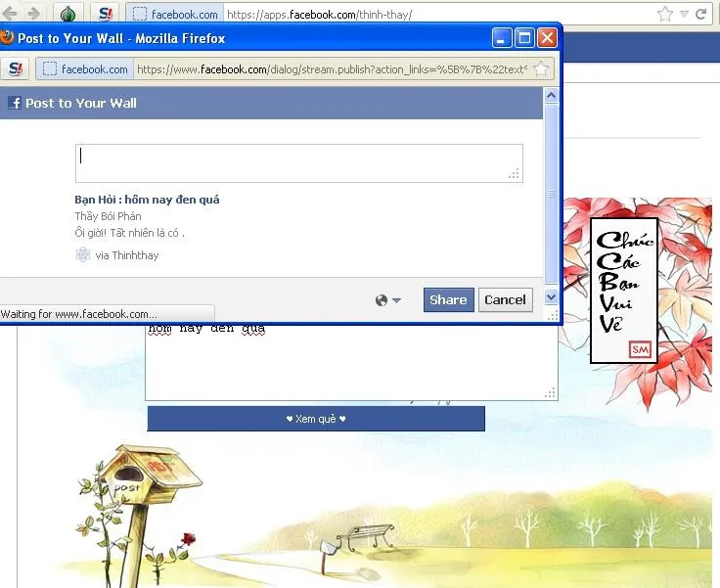Viewport: 720px width, 588px height.
Task: Focus the wall post message text box
Action: pyautogui.click(x=299, y=163)
